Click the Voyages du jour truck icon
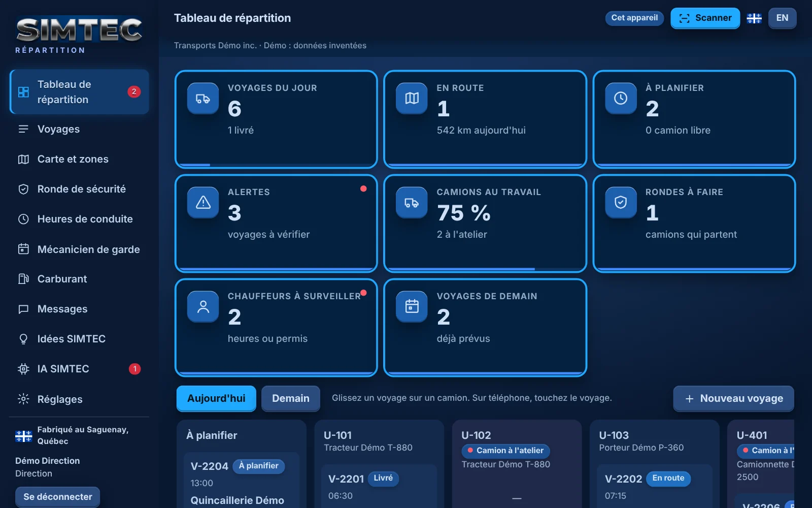This screenshot has height=508, width=812. tap(203, 99)
